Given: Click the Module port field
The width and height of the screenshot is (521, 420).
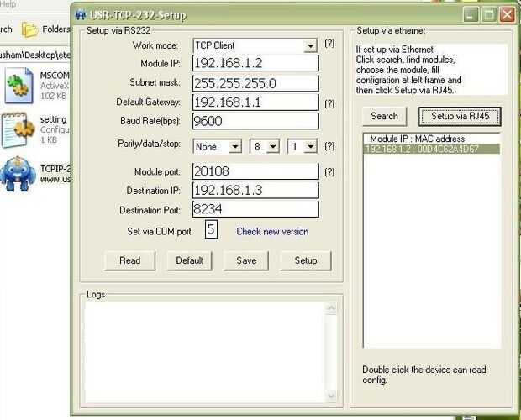Looking at the screenshot, I should [255, 171].
